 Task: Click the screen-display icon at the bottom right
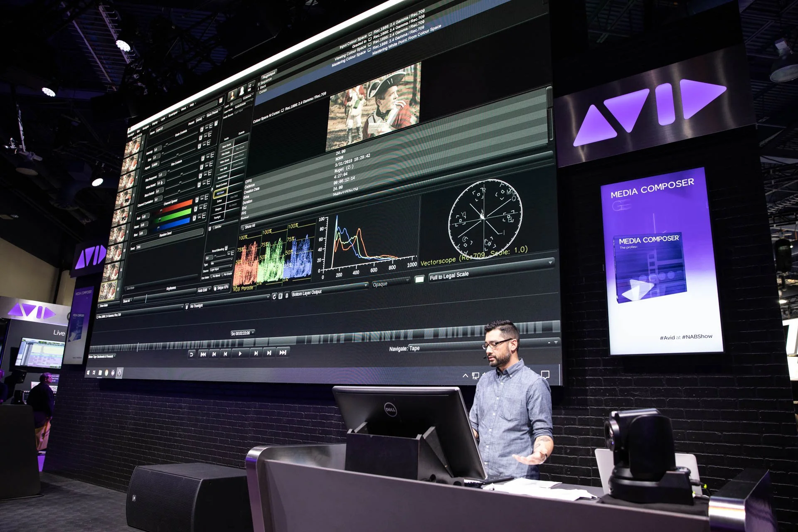coord(475,376)
